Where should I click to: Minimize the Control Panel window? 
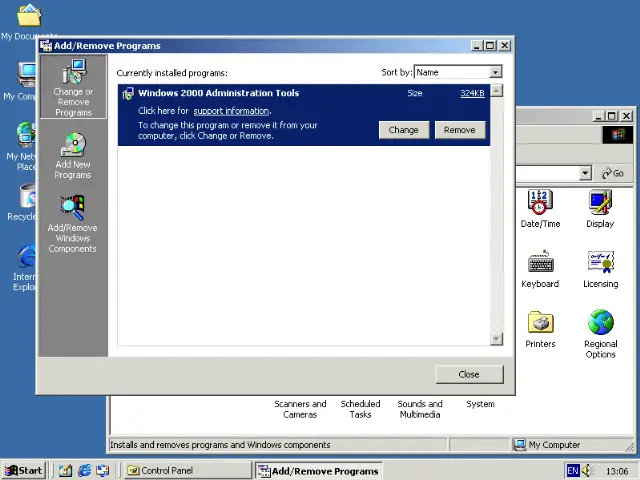pyautogui.click(x=598, y=116)
